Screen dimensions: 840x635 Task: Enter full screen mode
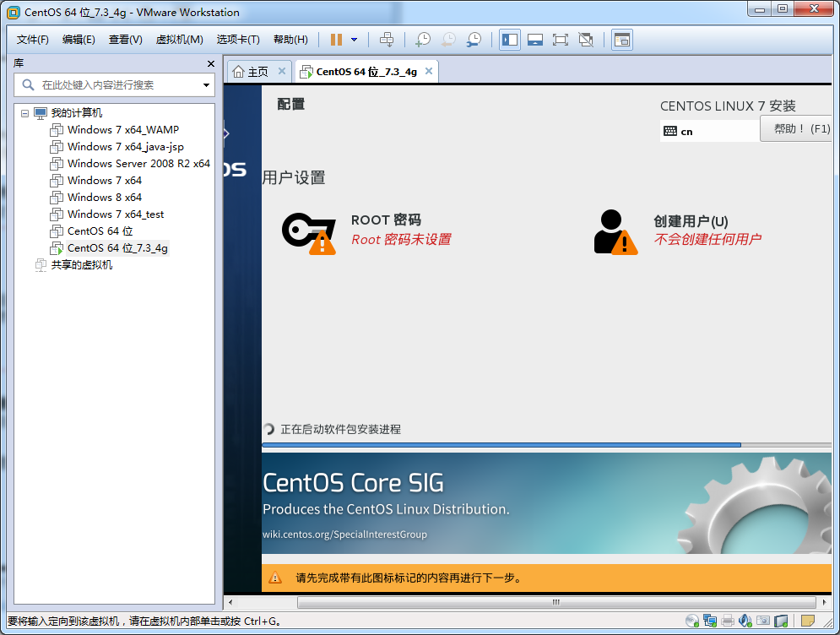click(x=561, y=40)
